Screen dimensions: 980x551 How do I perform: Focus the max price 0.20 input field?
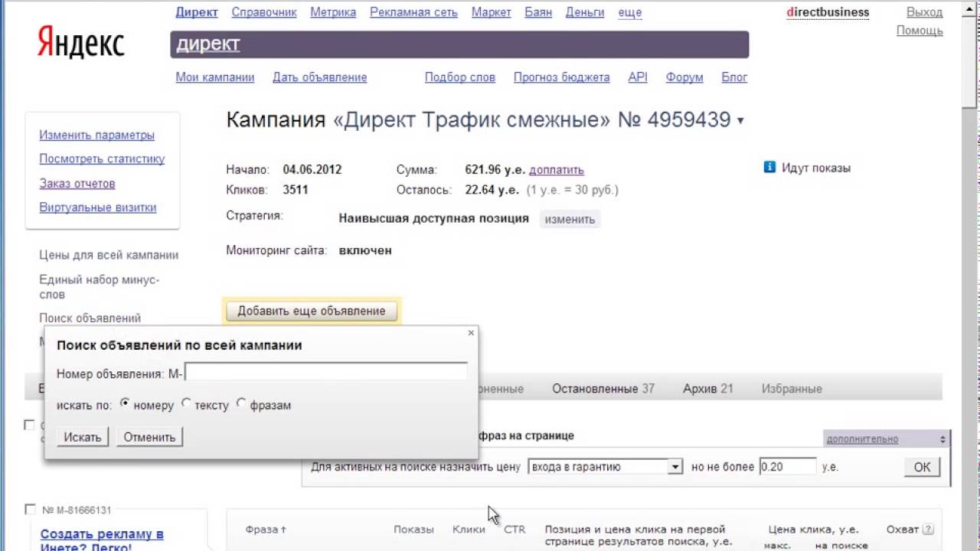point(787,467)
